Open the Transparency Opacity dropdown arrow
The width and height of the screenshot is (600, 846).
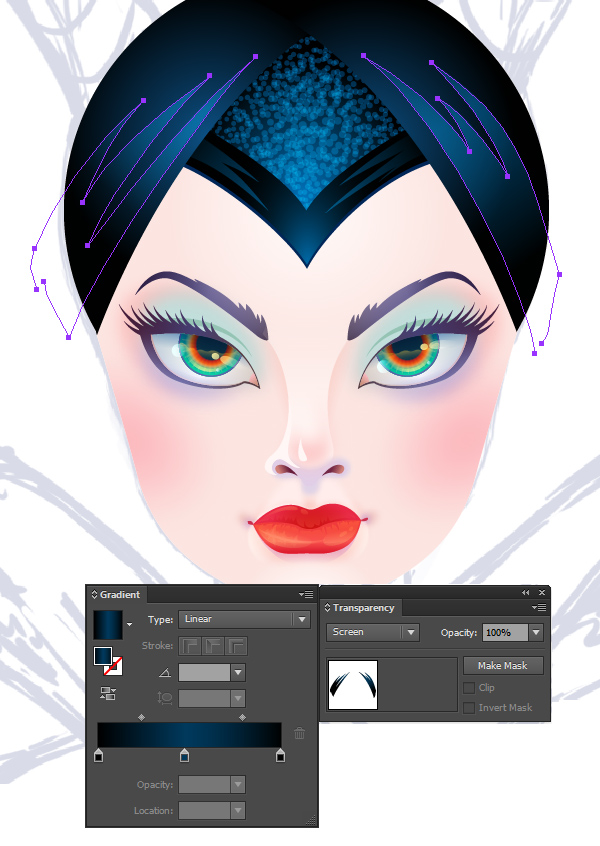coord(536,632)
